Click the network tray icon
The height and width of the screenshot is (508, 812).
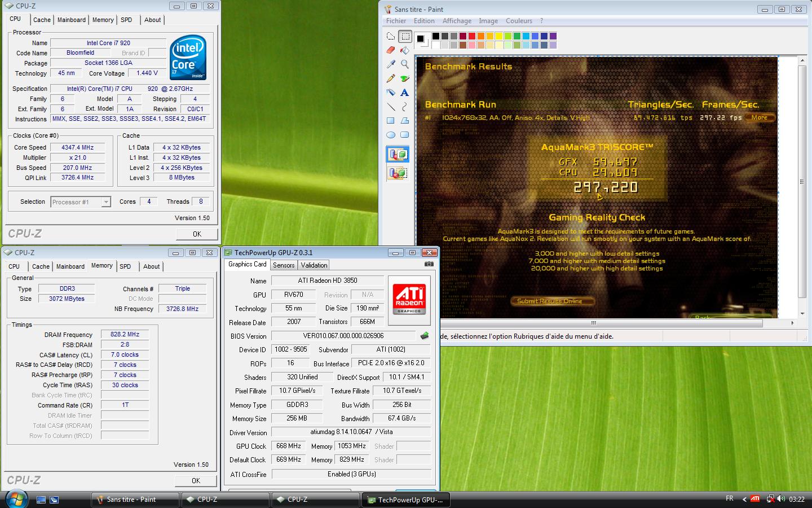pyautogui.click(x=770, y=499)
